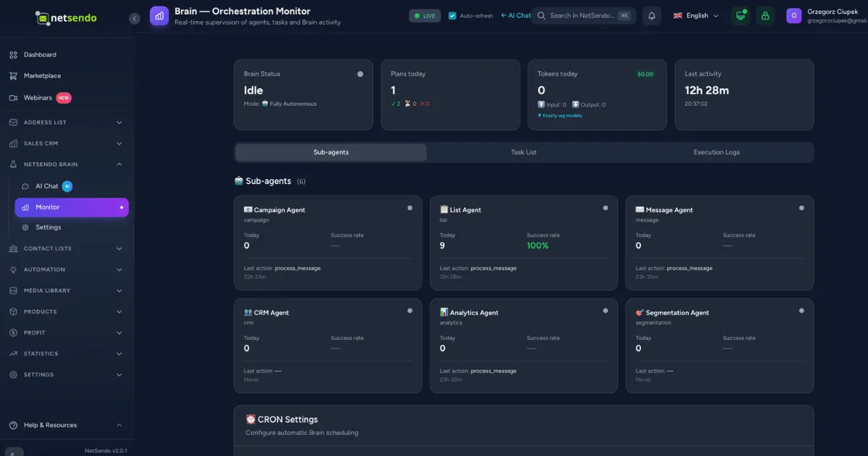The width and height of the screenshot is (868, 456).
Task: Click the Brain monitor header icon
Action: (159, 15)
